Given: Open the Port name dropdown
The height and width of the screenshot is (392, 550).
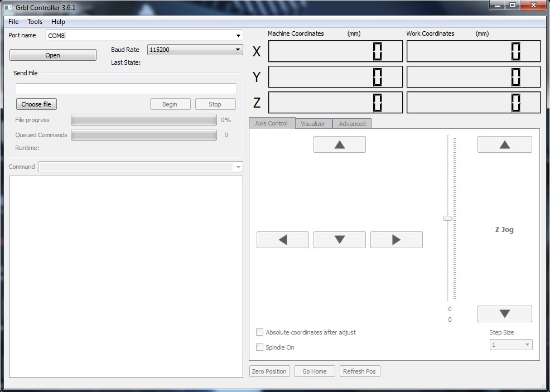Looking at the screenshot, I should tap(238, 35).
